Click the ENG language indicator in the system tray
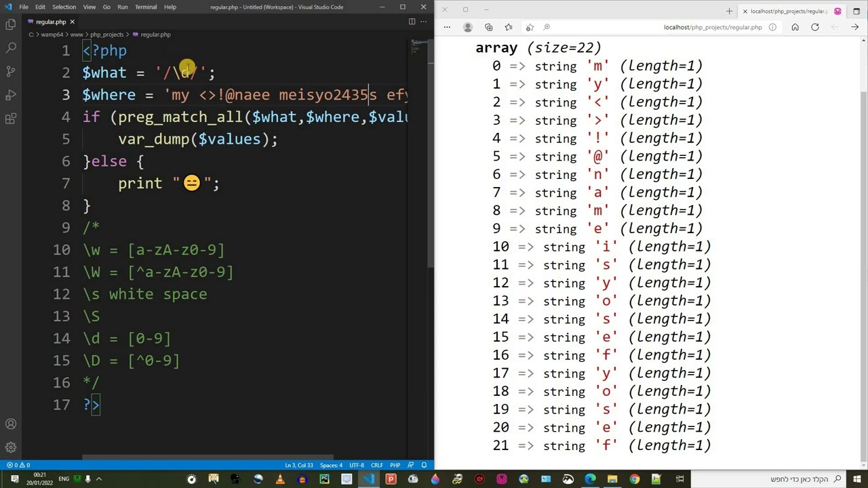Image resolution: width=868 pixels, height=488 pixels. [64, 479]
